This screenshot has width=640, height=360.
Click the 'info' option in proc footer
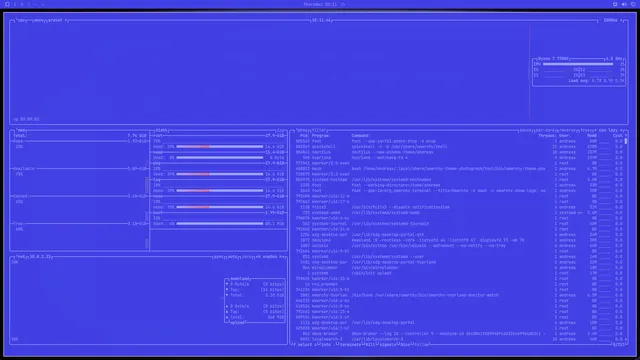pos(325,345)
